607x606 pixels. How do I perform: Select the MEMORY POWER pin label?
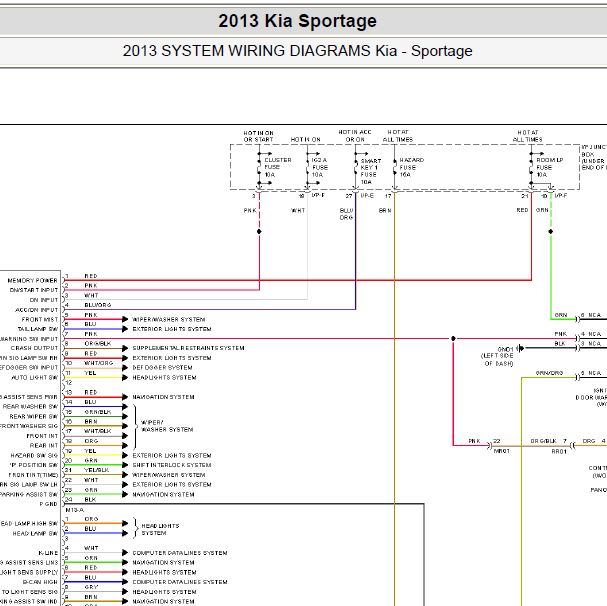[x=33, y=280]
